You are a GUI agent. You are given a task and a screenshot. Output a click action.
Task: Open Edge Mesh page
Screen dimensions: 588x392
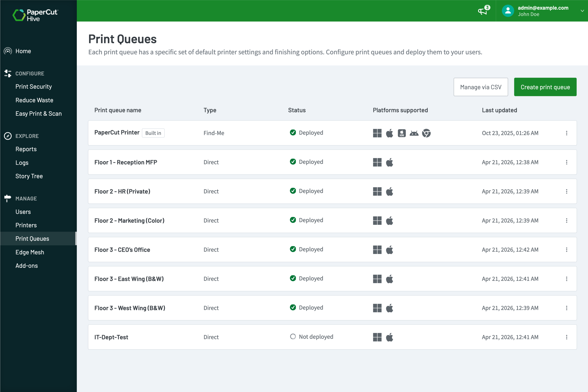tap(30, 252)
